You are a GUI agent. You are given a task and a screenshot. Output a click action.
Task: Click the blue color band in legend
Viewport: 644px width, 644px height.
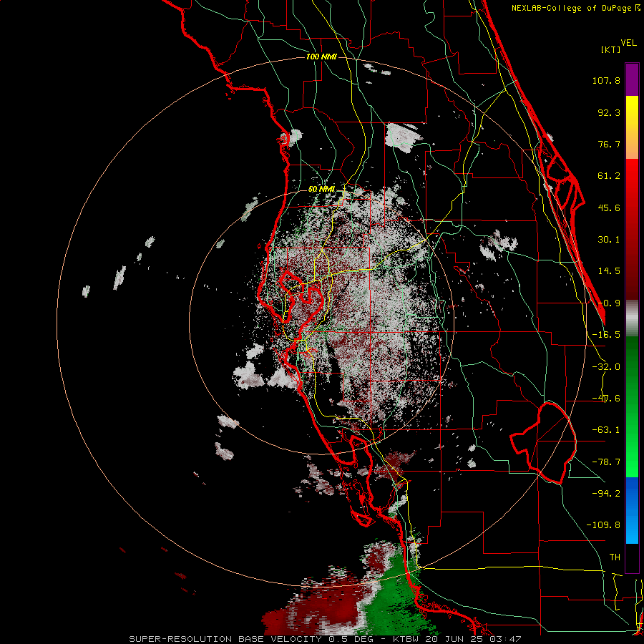click(632, 510)
